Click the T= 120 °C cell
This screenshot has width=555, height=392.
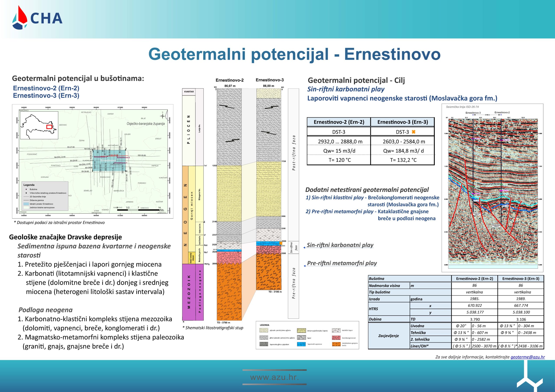point(339,160)
